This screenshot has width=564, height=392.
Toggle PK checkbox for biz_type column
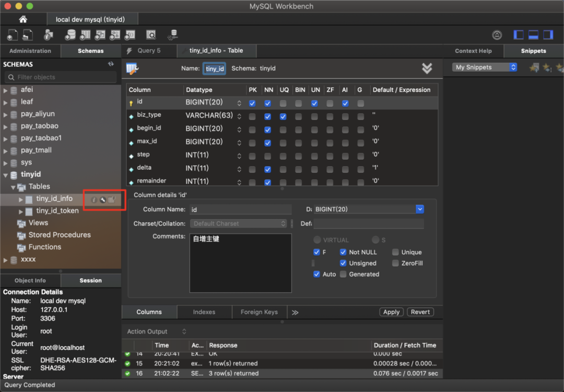click(x=252, y=116)
